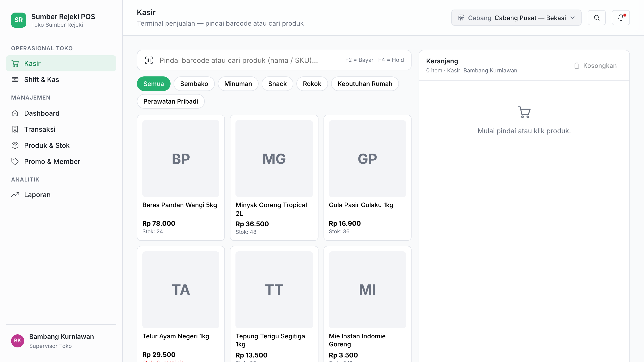
Task: Click the Transaksi receipt icon
Action: pyautogui.click(x=15, y=129)
